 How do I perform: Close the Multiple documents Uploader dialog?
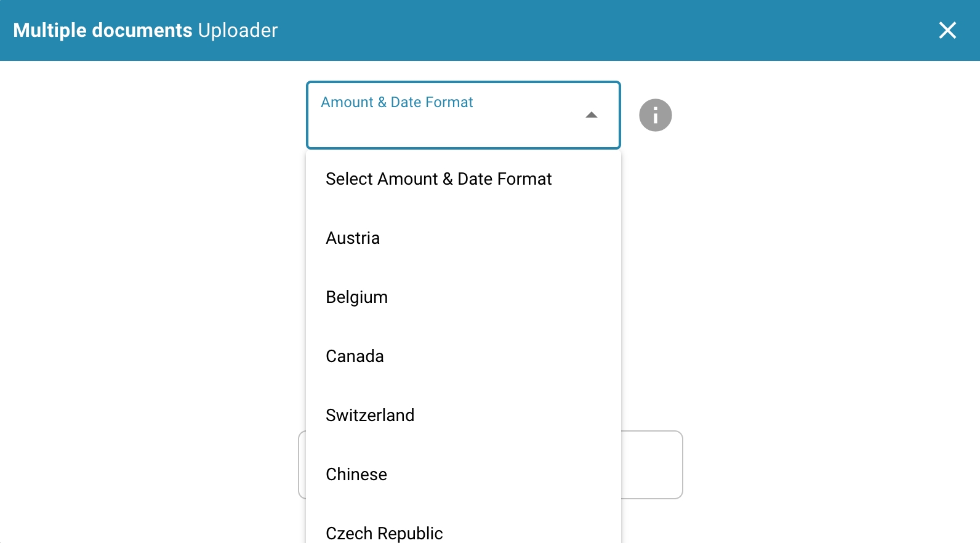947,30
